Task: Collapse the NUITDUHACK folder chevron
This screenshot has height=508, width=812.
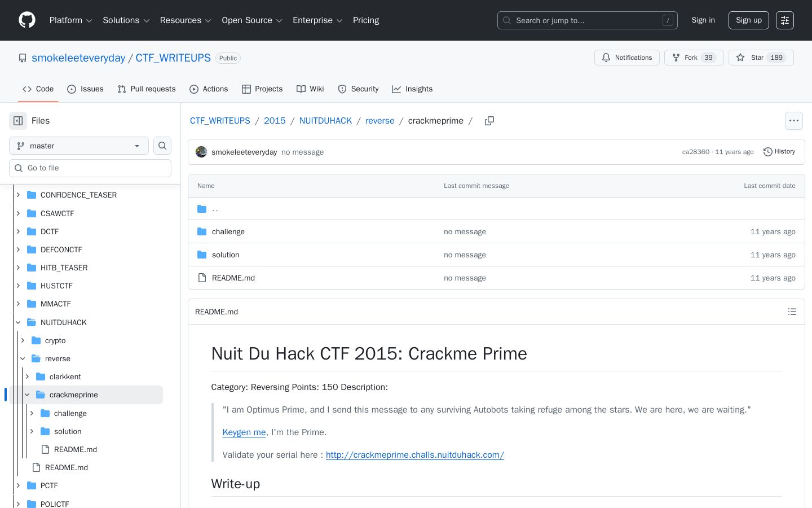Action: pos(18,322)
